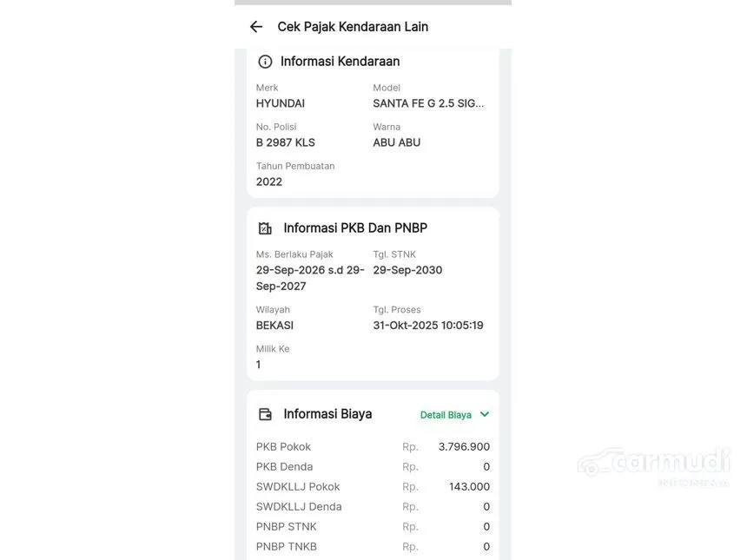This screenshot has width=747, height=560.
Task: Open the Detail Biaya link
Action: tap(446, 415)
